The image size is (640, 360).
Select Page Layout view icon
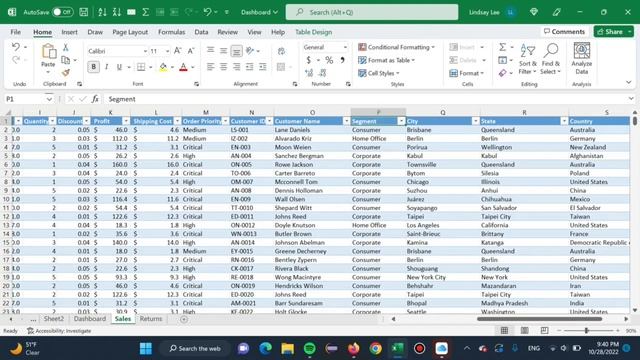point(524,331)
